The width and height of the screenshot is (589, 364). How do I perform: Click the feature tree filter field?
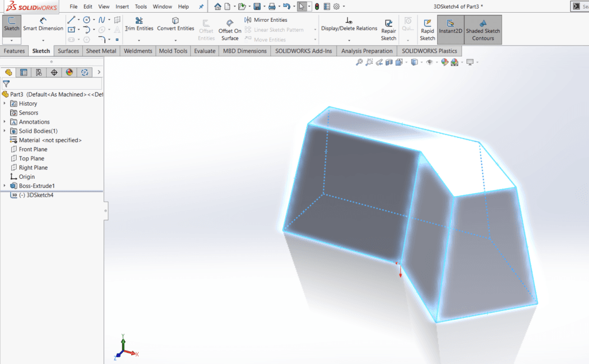pos(55,83)
